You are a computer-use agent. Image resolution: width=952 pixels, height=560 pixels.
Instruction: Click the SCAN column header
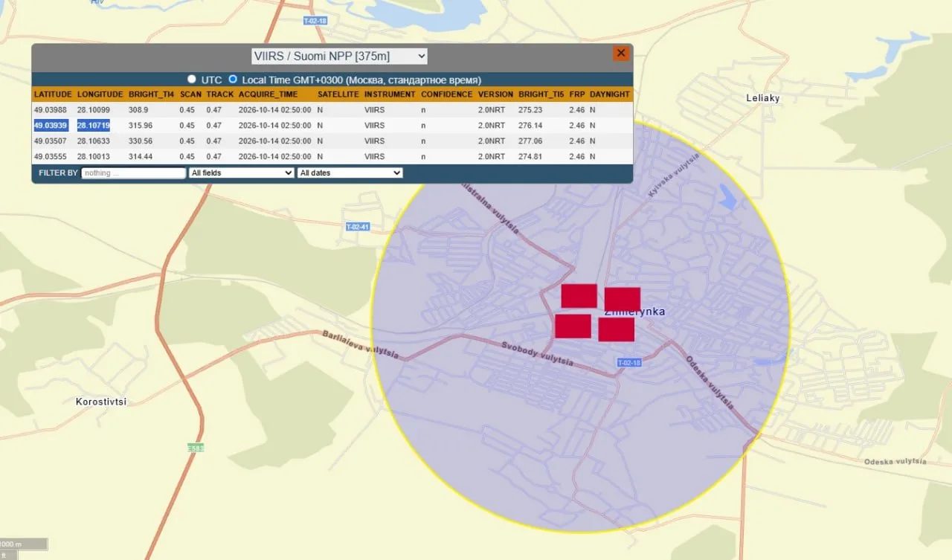(190, 94)
